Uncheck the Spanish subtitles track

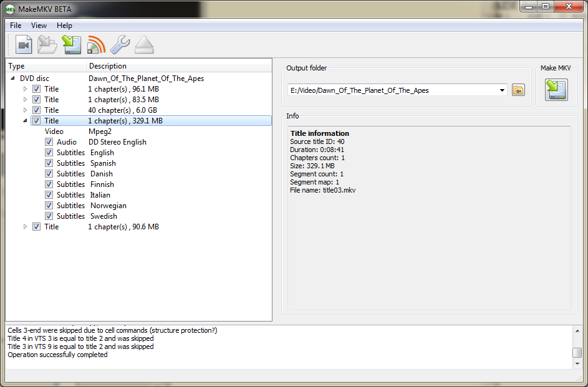(48, 163)
